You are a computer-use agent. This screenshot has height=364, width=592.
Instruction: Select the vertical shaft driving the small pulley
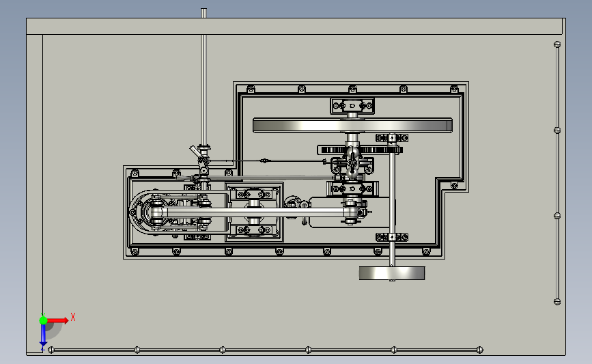pos(392,200)
